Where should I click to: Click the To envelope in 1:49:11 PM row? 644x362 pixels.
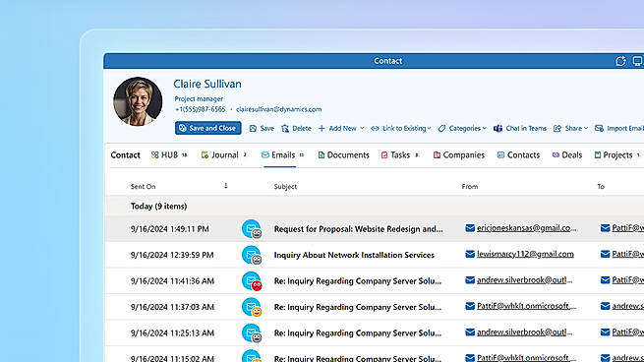605,228
